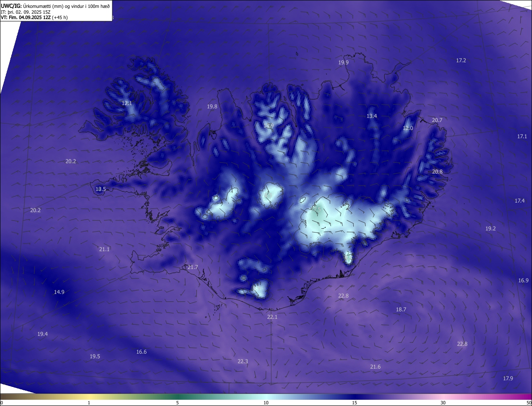Screen dimensions: 532x406
Task: Click the 15 tick on the color scale
Action: point(355,403)
